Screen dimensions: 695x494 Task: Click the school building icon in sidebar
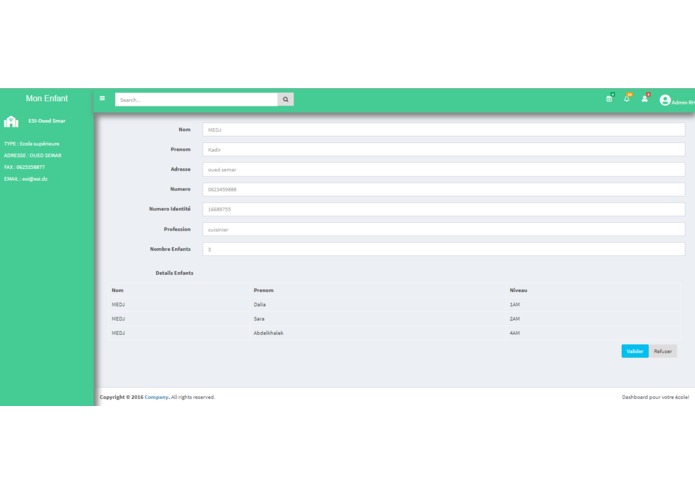tap(11, 121)
